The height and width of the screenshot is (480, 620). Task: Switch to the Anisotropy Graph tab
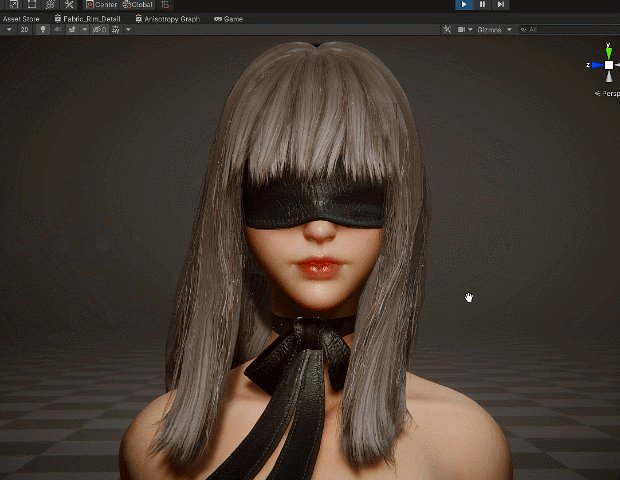tap(168, 19)
